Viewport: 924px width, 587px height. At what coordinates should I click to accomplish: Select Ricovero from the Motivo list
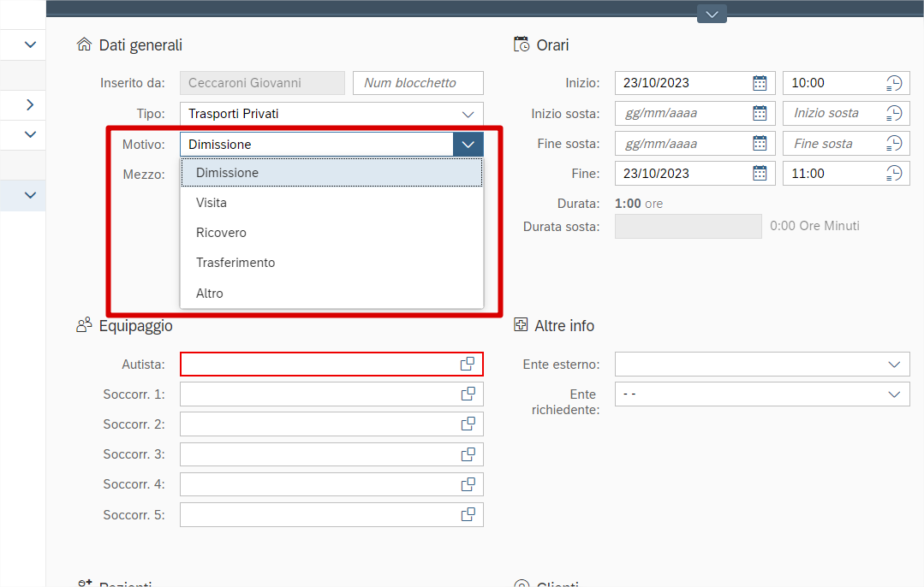pos(221,233)
